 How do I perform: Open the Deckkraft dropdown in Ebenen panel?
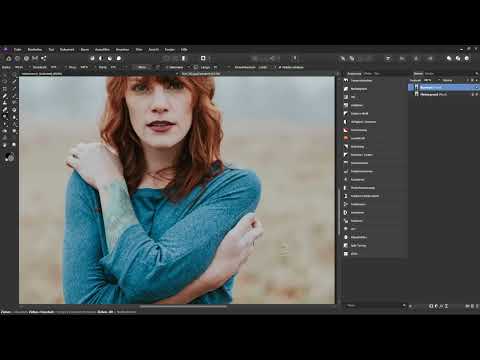[x=439, y=80]
